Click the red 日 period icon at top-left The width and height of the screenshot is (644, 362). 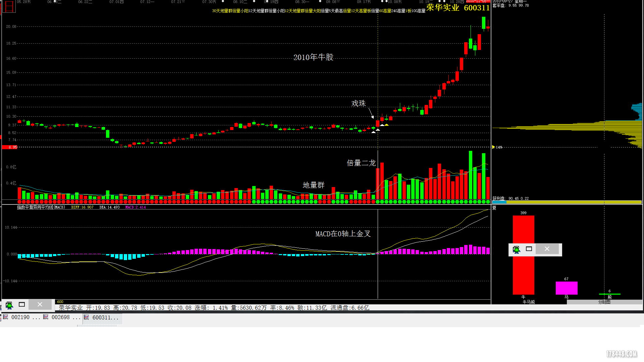pyautogui.click(x=9, y=6)
